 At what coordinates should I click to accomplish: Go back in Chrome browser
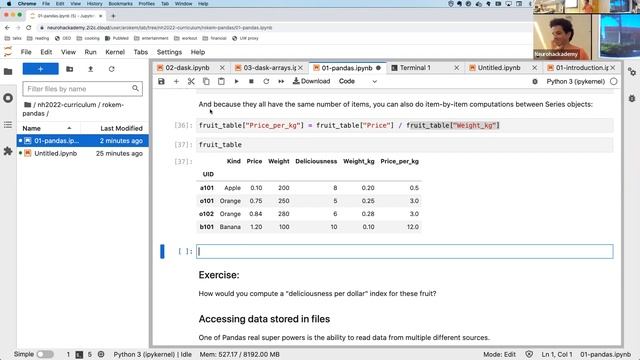pos(7,28)
